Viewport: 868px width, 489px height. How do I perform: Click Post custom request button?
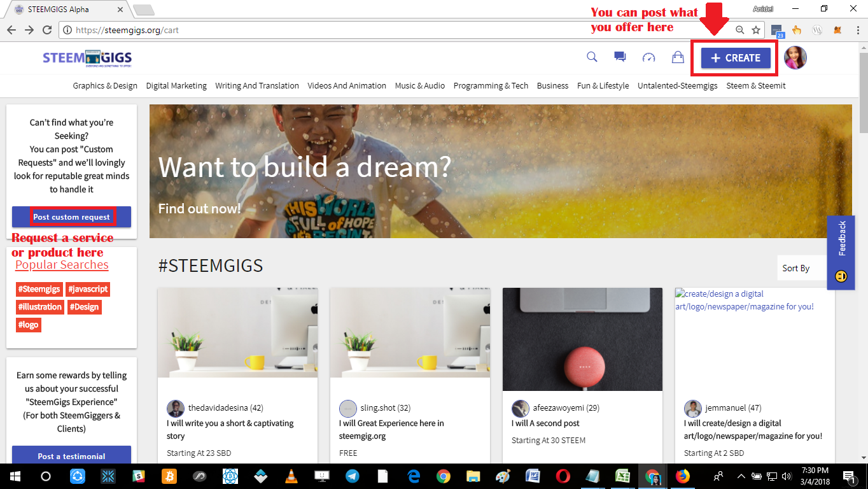pyautogui.click(x=71, y=216)
